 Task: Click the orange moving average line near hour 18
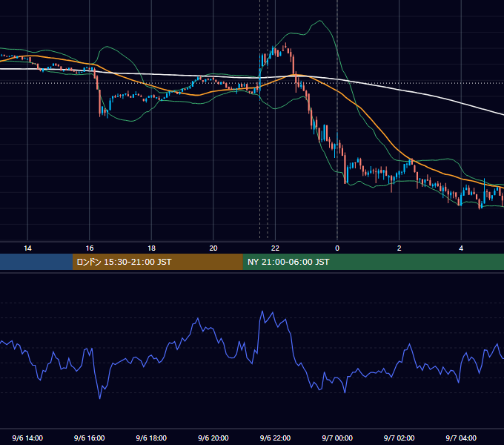tap(151, 86)
